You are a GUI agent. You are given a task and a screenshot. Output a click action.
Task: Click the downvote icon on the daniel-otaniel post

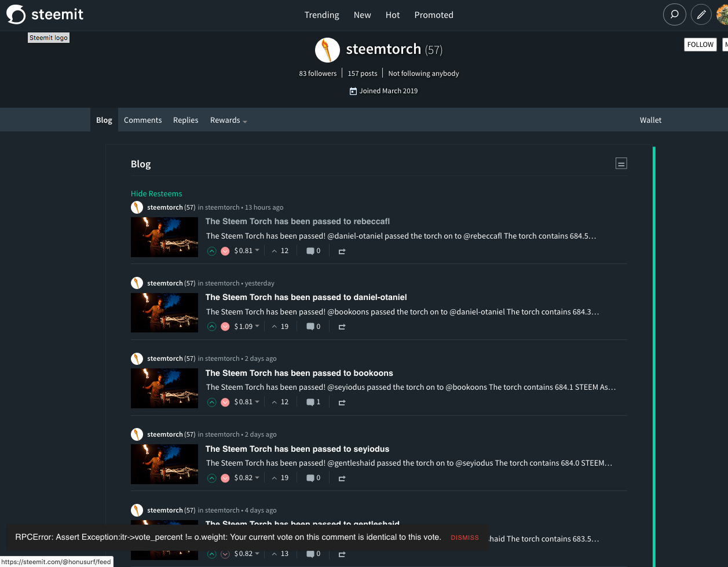pos(225,326)
